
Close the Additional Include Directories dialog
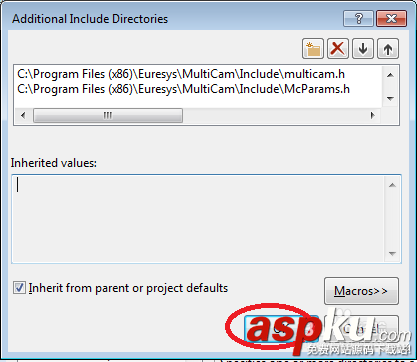(x=391, y=18)
